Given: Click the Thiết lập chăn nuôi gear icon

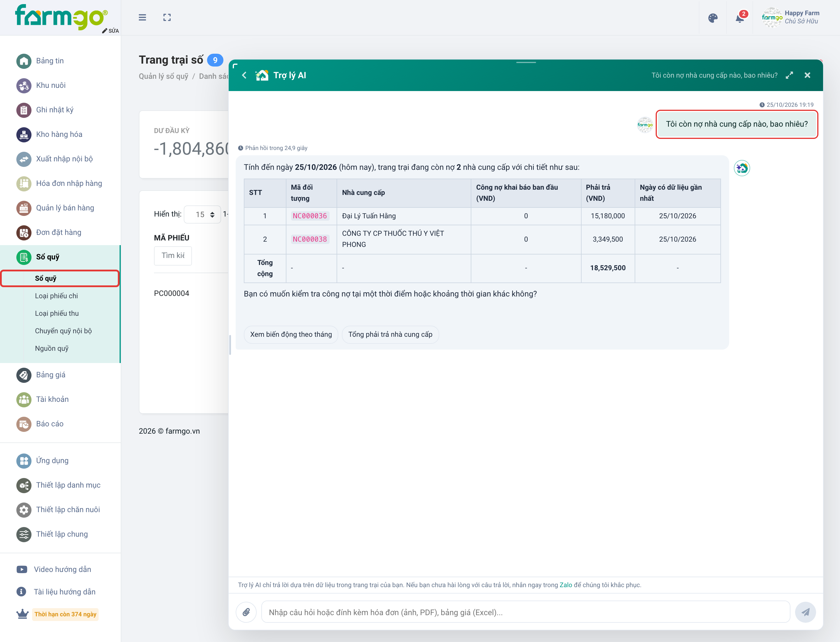Looking at the screenshot, I should click(x=24, y=510).
